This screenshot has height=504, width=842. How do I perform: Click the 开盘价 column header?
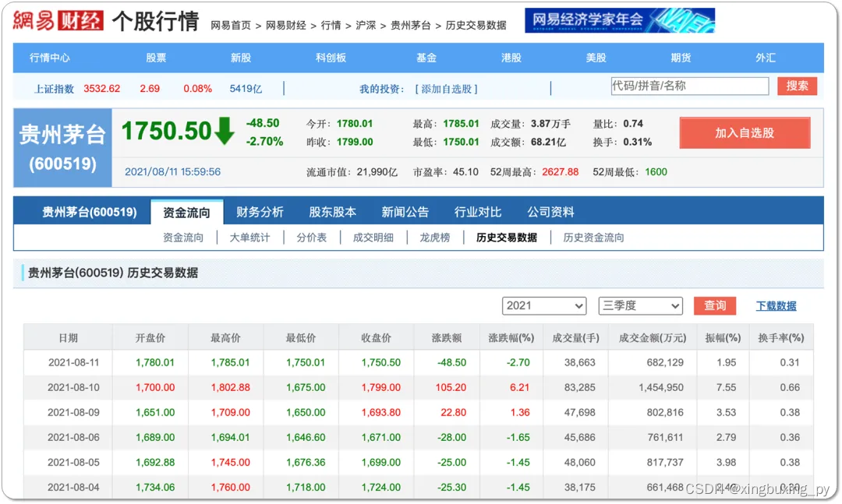click(150, 337)
